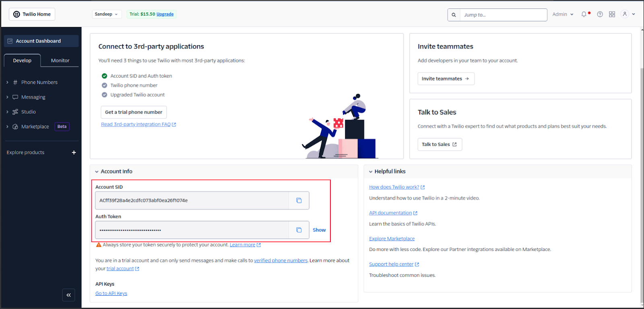This screenshot has width=644, height=309.
Task: Open verified phone numbers link
Action: pyautogui.click(x=281, y=261)
